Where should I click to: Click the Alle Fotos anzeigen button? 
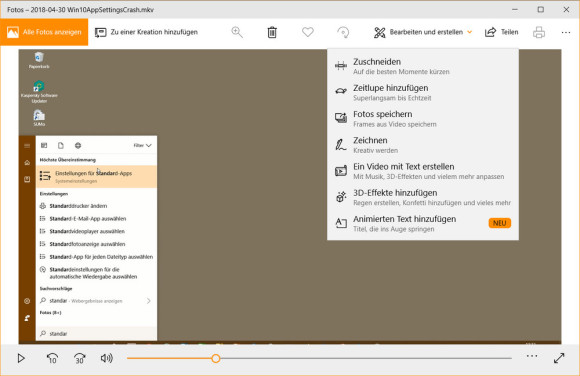[44, 32]
